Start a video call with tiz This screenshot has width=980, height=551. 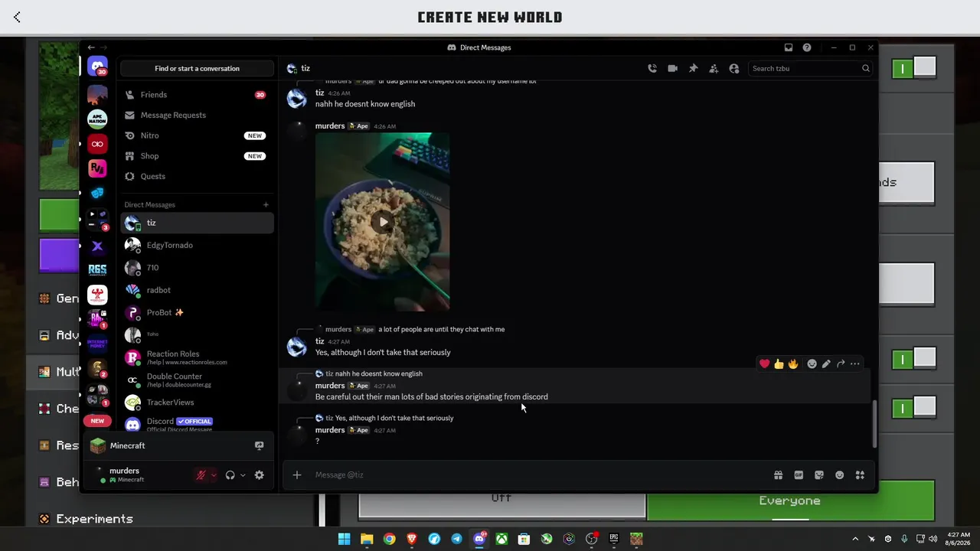[x=672, y=68]
